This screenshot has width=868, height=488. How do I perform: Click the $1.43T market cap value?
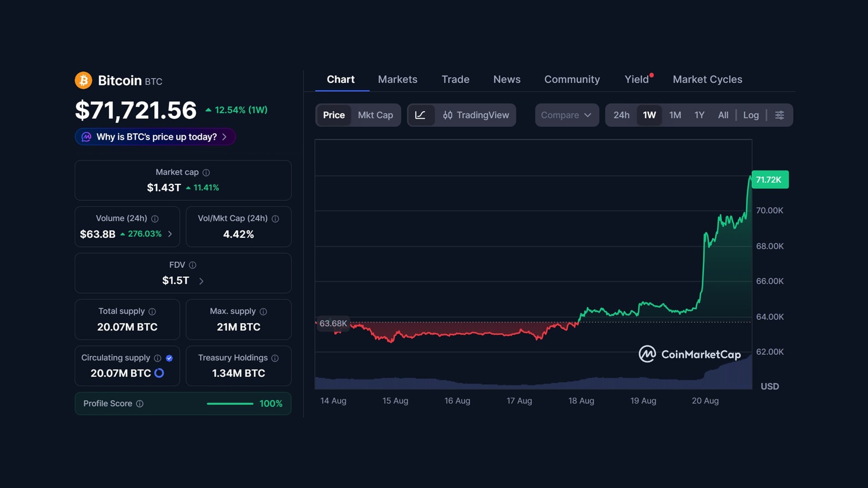click(x=164, y=188)
